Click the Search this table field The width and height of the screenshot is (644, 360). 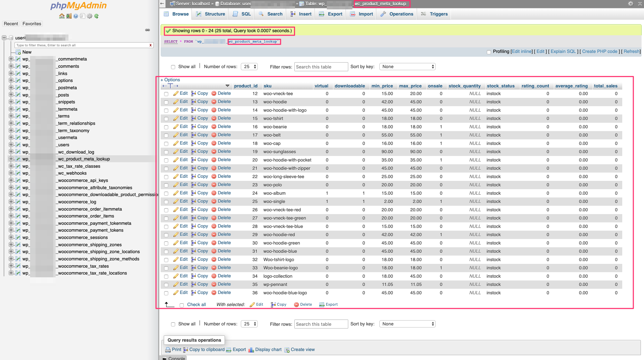point(321,66)
